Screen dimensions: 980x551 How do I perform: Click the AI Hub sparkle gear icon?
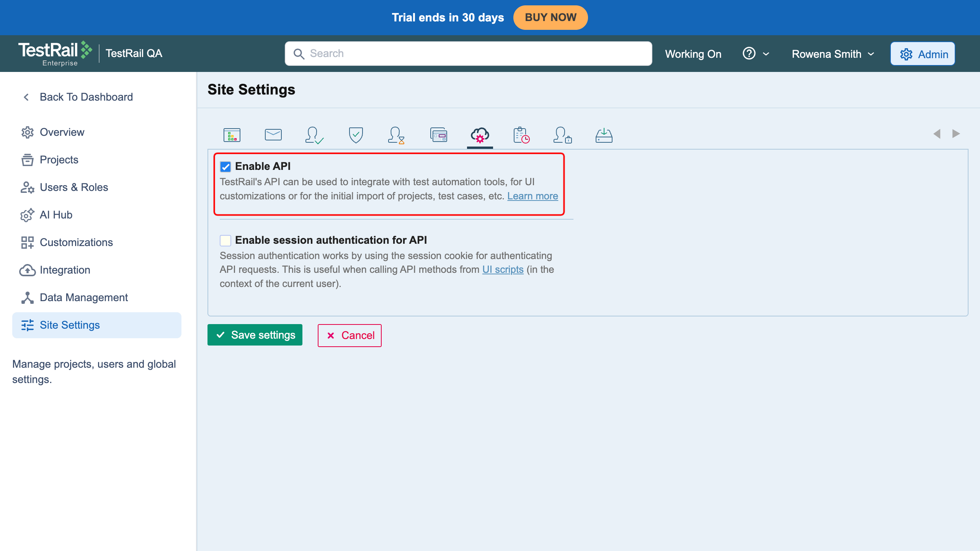[x=28, y=215]
